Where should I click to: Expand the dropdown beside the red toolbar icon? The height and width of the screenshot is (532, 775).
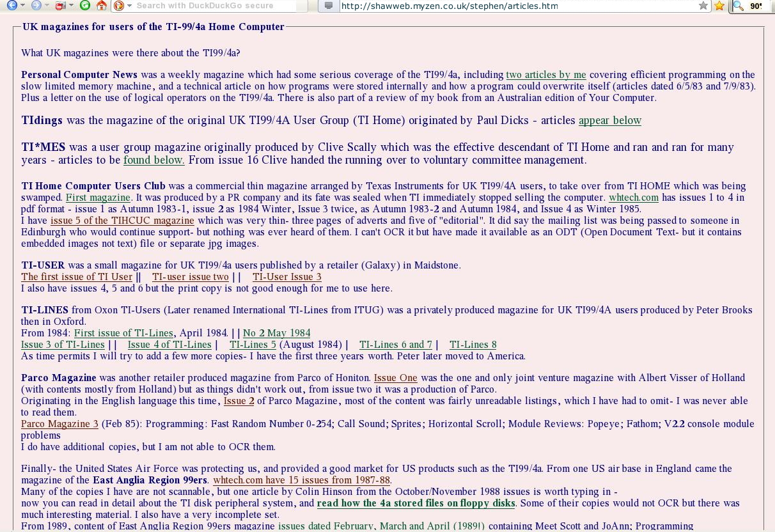[x=70, y=5]
